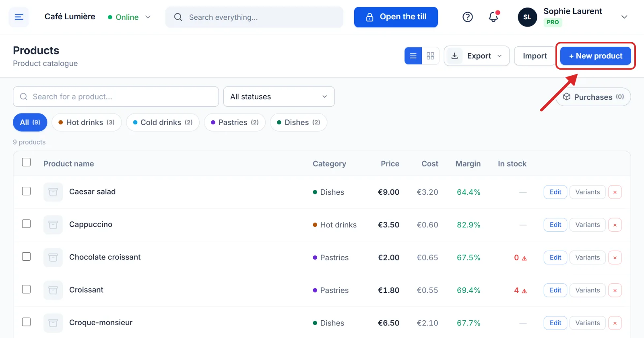Open the hamburger sidebar menu

[x=19, y=17]
